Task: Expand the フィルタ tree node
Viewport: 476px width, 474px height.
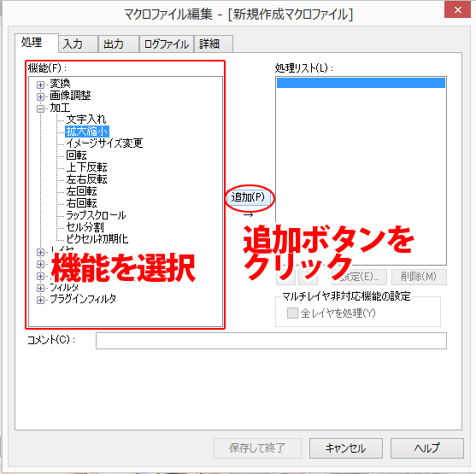Action: 40,288
